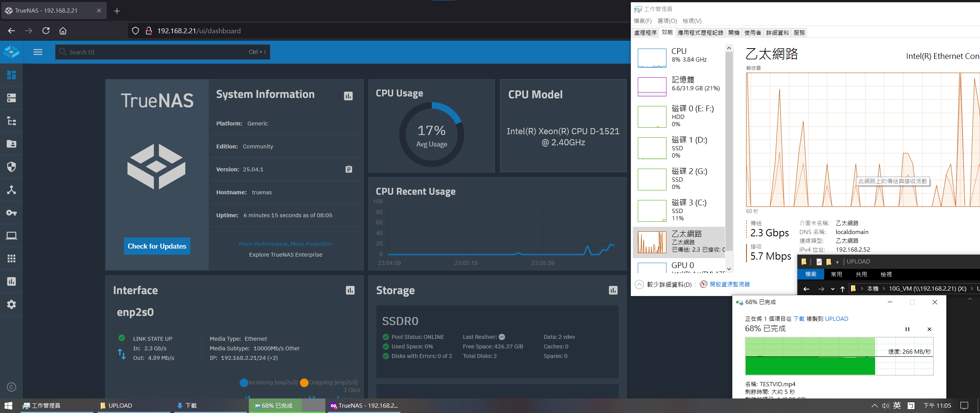Expand breadcrumb chevron after 本機

click(x=884, y=289)
